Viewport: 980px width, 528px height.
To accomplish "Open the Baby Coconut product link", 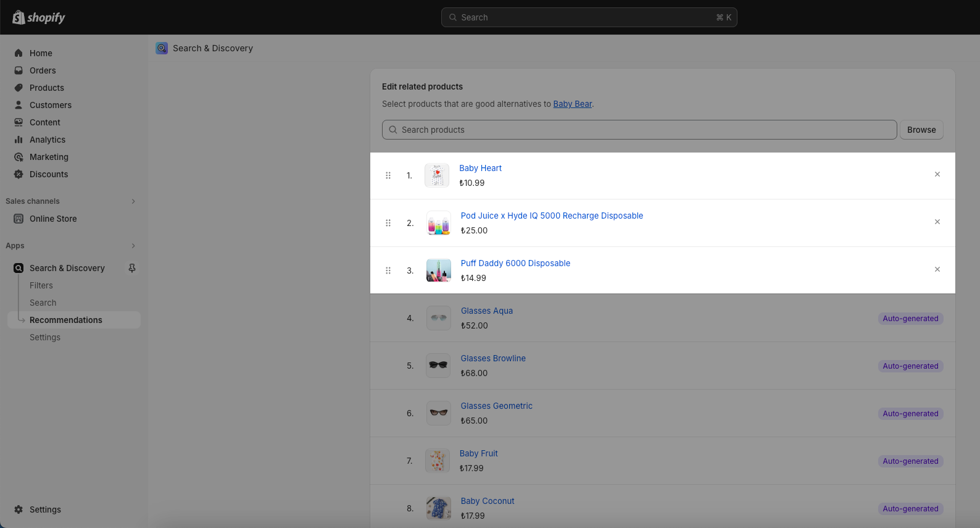I will pos(488,501).
